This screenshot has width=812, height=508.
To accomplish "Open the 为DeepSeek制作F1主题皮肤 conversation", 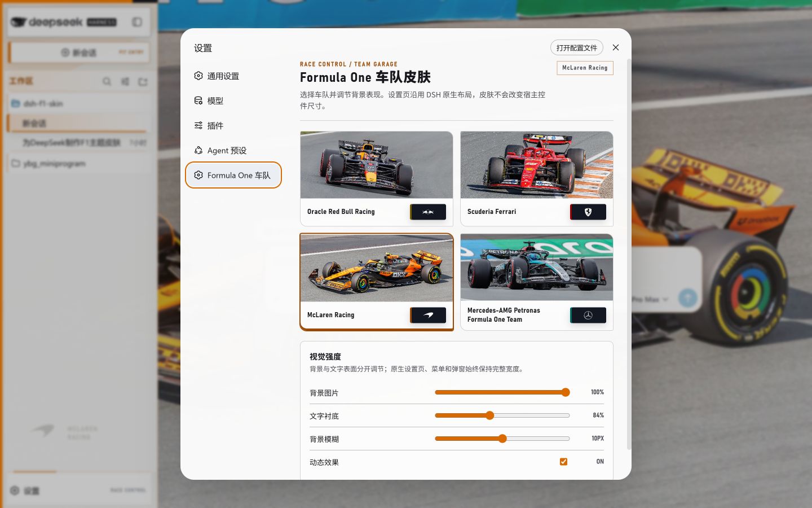I will pyautogui.click(x=79, y=143).
